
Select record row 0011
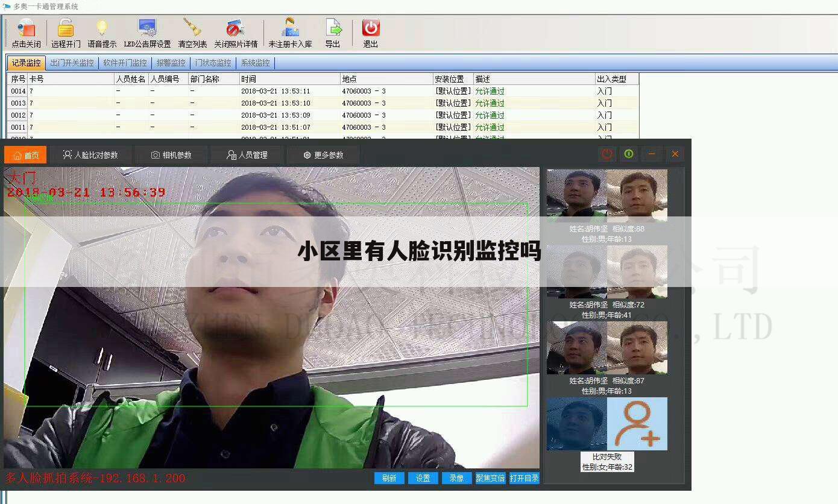click(x=323, y=127)
